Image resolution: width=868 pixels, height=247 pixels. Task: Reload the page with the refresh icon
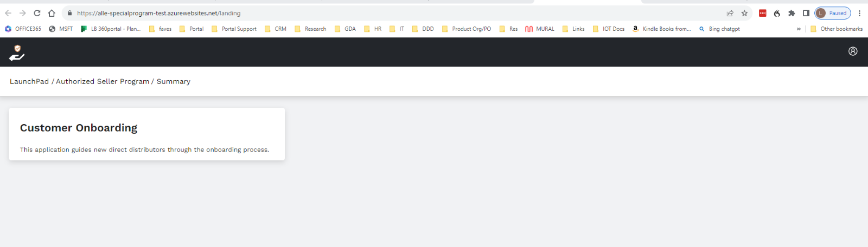click(x=37, y=13)
